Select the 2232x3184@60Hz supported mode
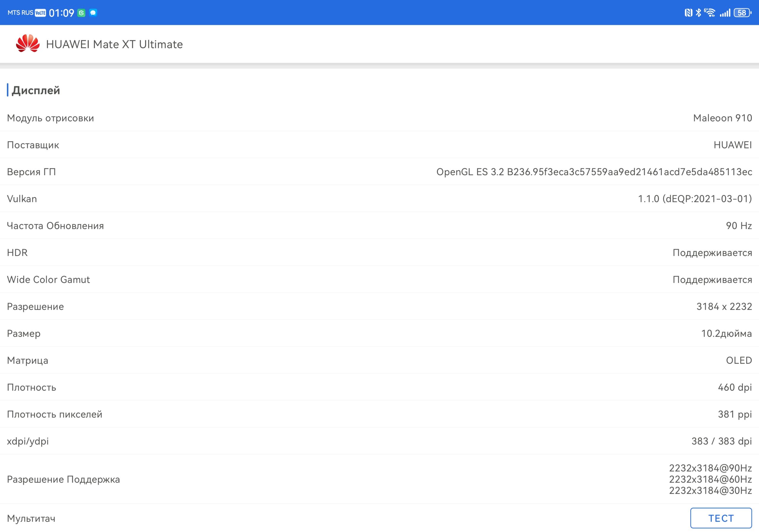Viewport: 759px width, 532px height. [x=710, y=480]
